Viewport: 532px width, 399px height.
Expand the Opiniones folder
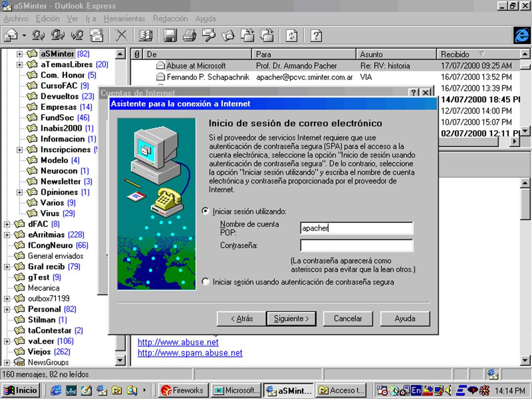point(20,192)
